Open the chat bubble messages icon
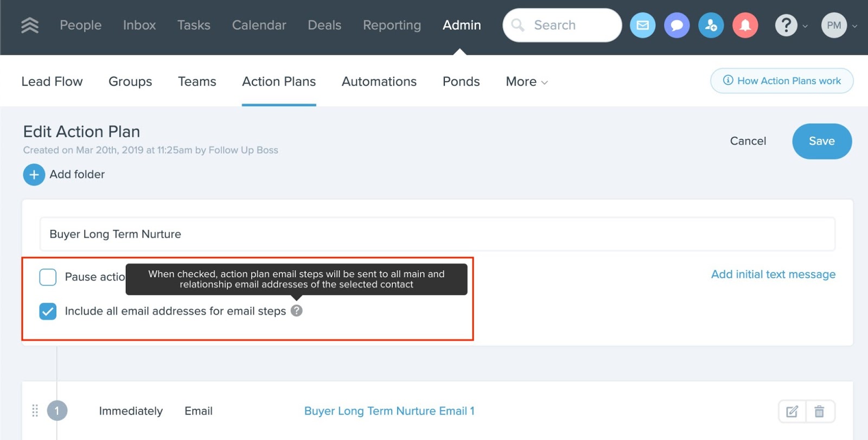 [x=676, y=25]
